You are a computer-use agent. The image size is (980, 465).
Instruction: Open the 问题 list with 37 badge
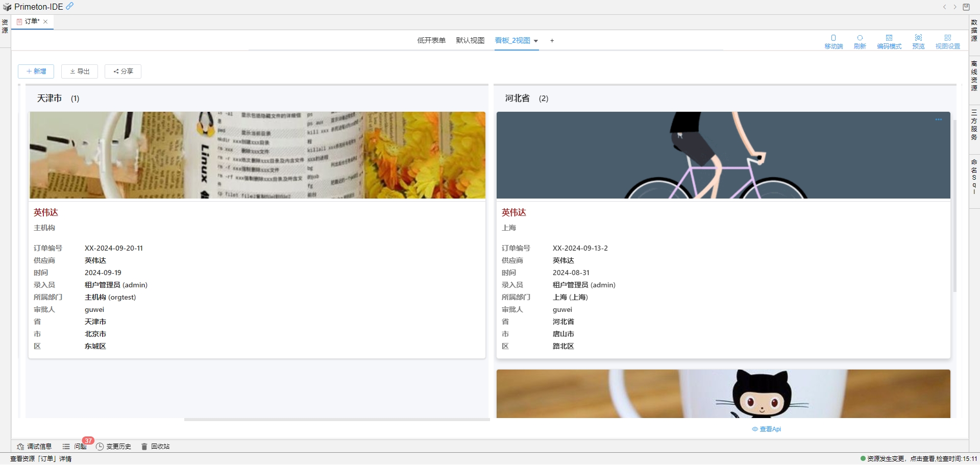(x=75, y=446)
